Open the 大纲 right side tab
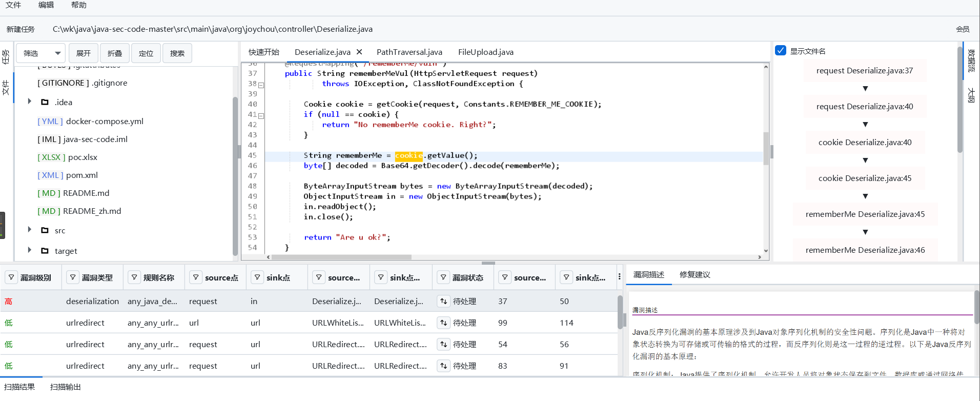 971,95
